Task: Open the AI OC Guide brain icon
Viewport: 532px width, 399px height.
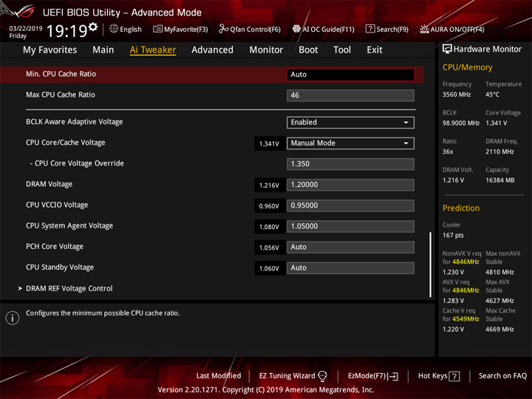Action: [x=296, y=29]
